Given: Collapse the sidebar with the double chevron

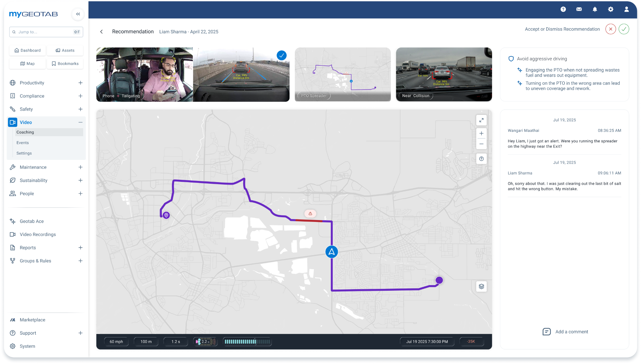Looking at the screenshot, I should (x=78, y=14).
